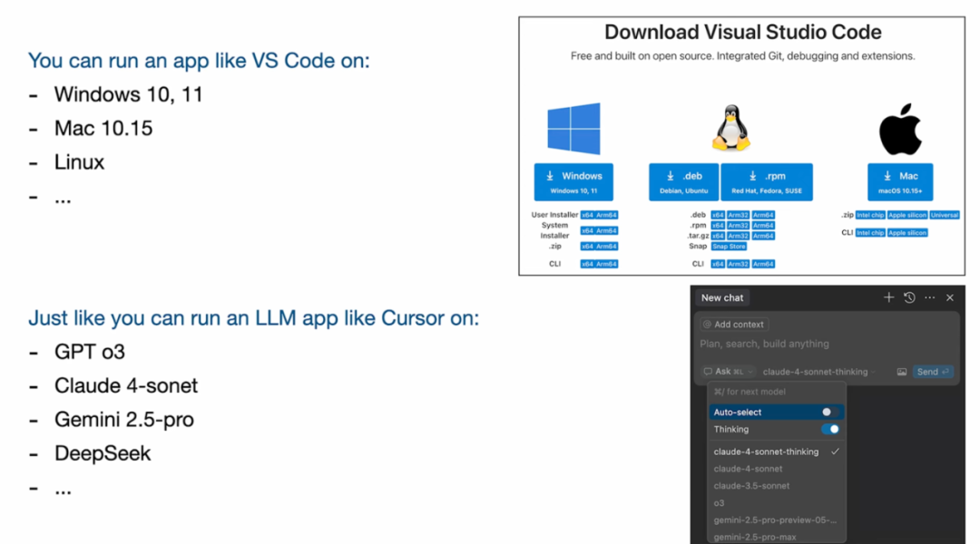Image resolution: width=980 pixels, height=544 pixels.
Task: Click the plus icon to start new chat
Action: pos(888,298)
